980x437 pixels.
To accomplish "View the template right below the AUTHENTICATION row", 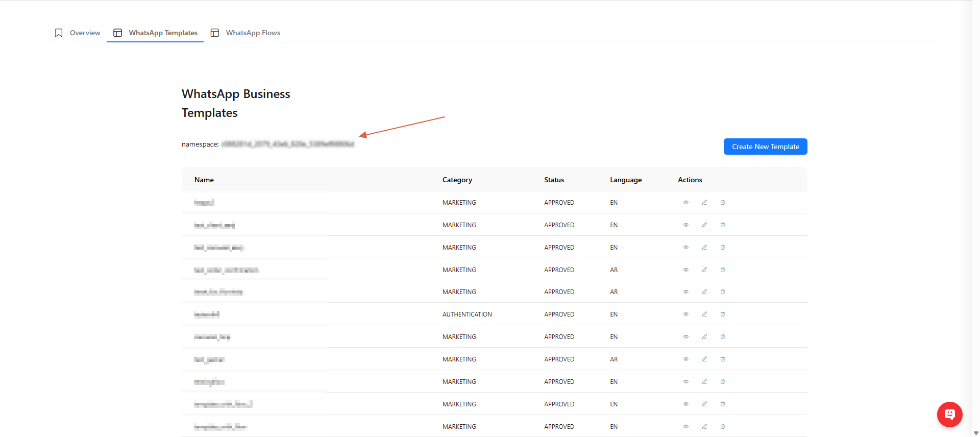I will click(x=686, y=337).
